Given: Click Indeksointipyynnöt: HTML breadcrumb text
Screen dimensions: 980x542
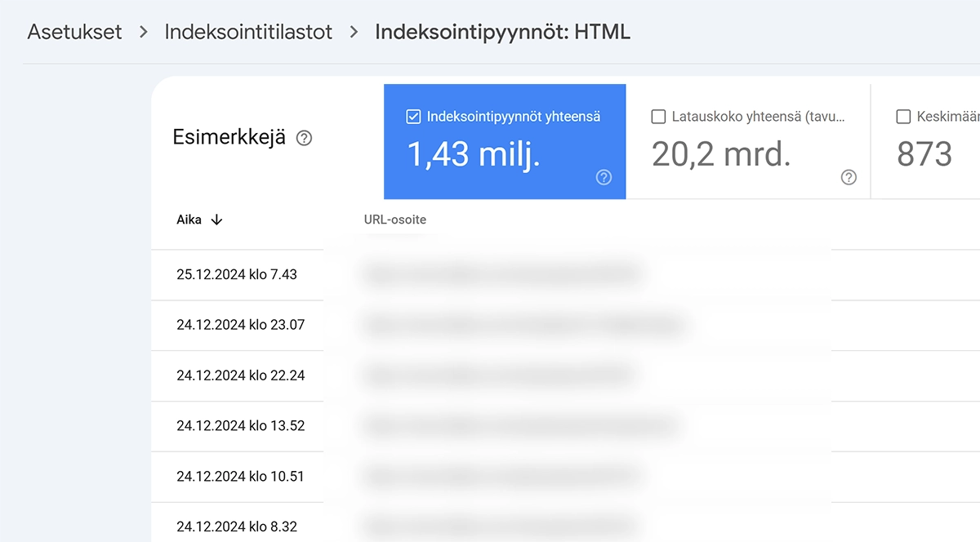Looking at the screenshot, I should (x=502, y=32).
